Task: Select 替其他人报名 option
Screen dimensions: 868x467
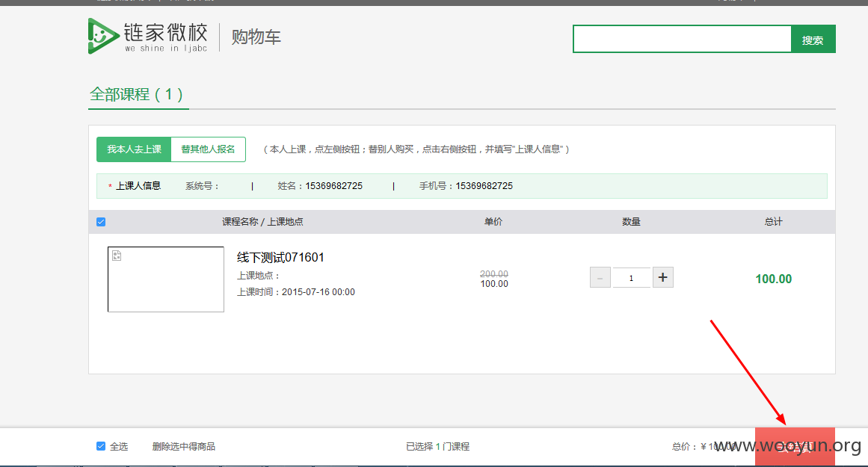Action: (208, 149)
